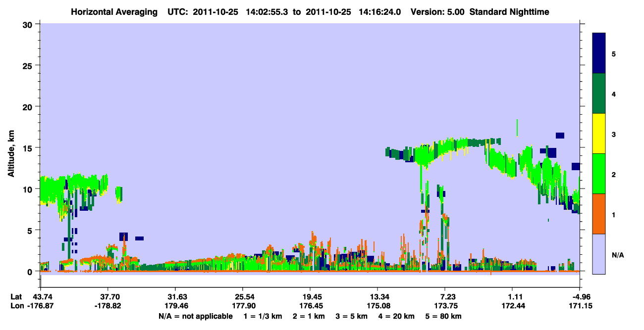Screen dimensions: 644x330
Task: Click latitude value 37.70
Action: click(107, 297)
